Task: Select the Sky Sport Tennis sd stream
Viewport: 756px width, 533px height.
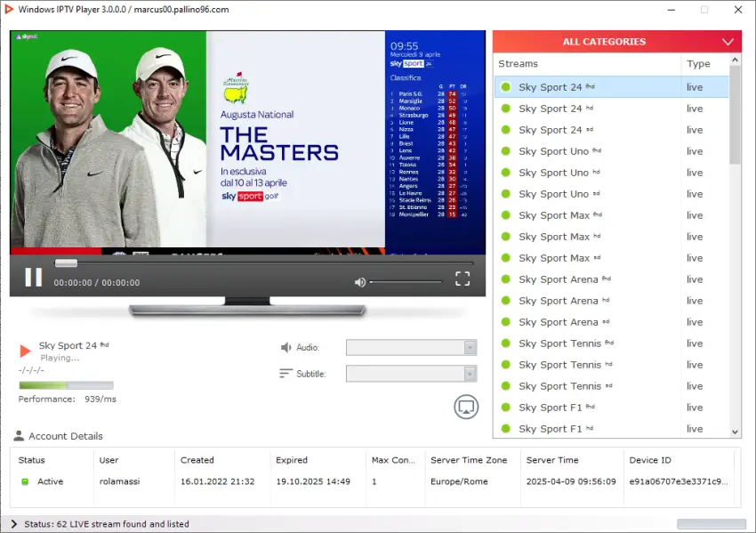Action: tap(611, 386)
